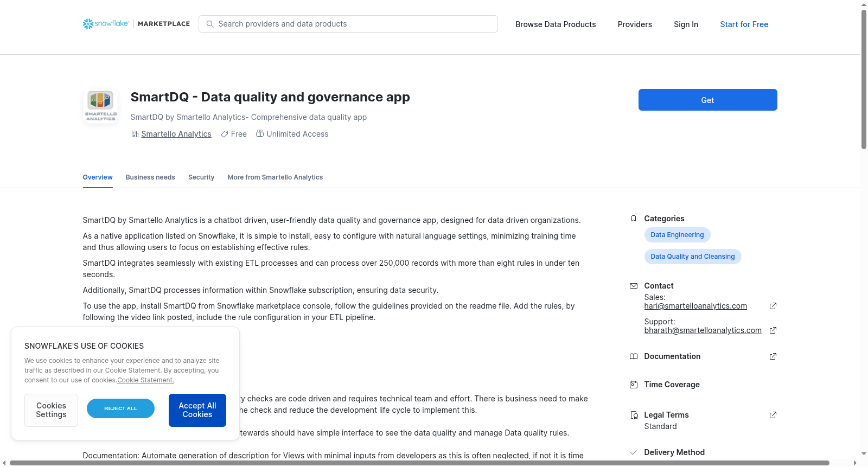
Task: Click the blue Get button
Action: tap(707, 100)
